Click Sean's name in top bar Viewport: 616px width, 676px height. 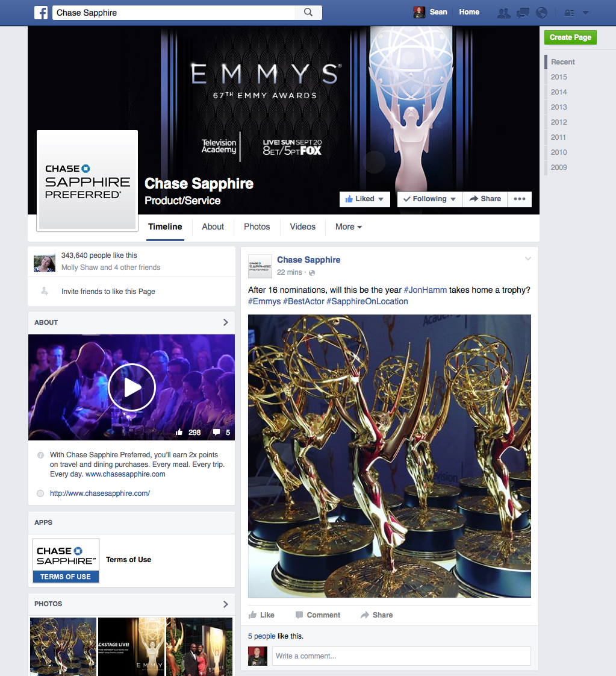(438, 12)
